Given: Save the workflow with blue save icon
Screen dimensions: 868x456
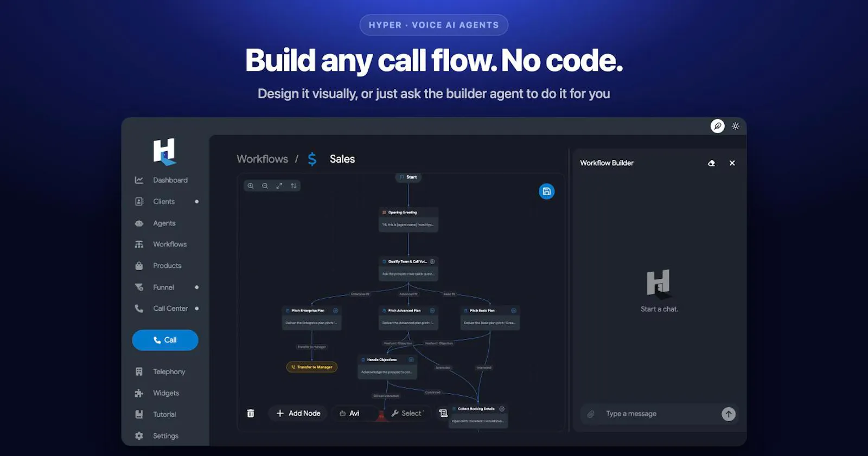Looking at the screenshot, I should (x=547, y=191).
